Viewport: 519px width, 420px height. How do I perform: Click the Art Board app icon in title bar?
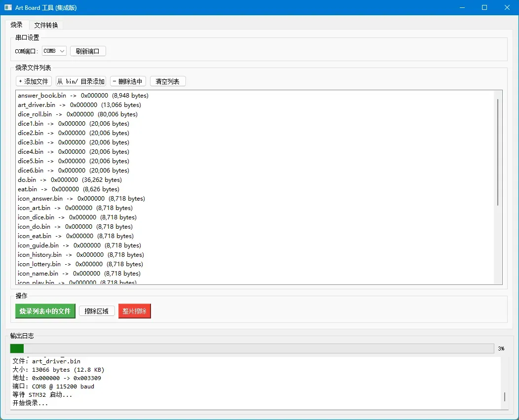tap(8, 7)
